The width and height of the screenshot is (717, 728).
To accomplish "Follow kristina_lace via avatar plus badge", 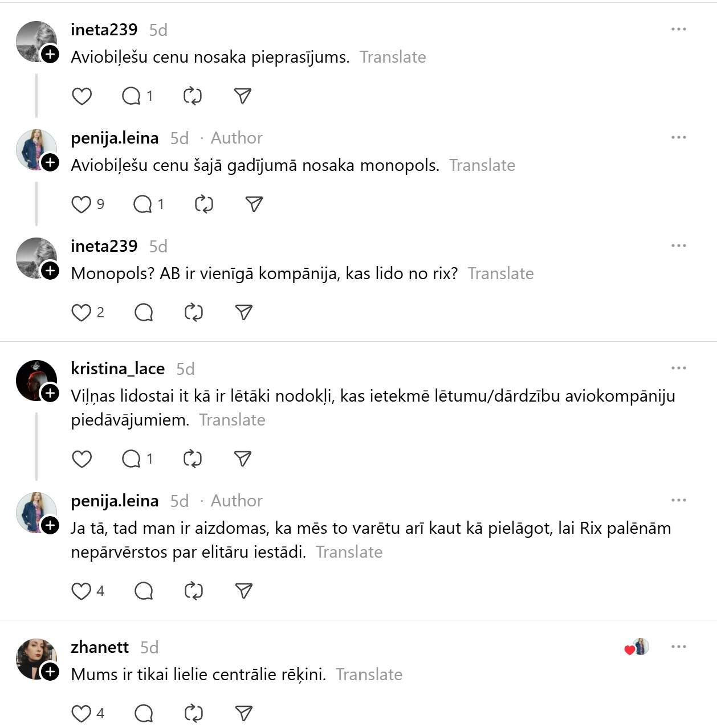I will (x=50, y=393).
